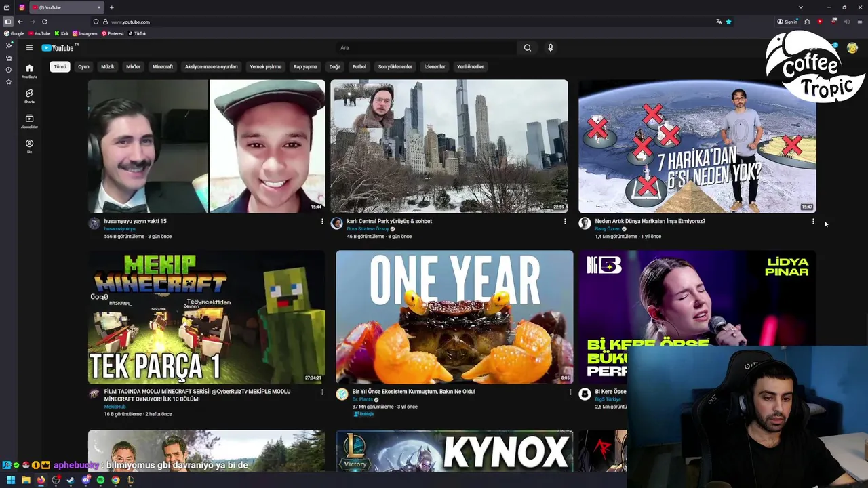
Task: Select the Son yüklenenler chip
Action: click(x=395, y=66)
